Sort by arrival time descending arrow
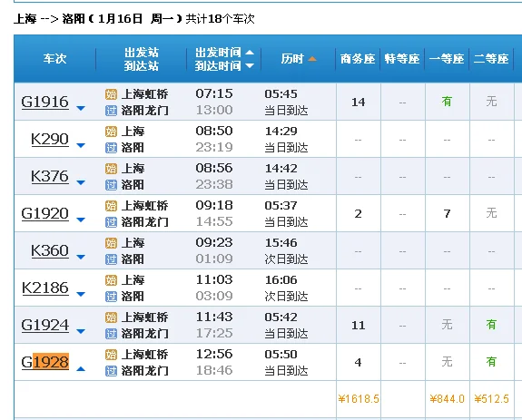Image resolution: width=522 pixels, height=420 pixels. [x=250, y=66]
